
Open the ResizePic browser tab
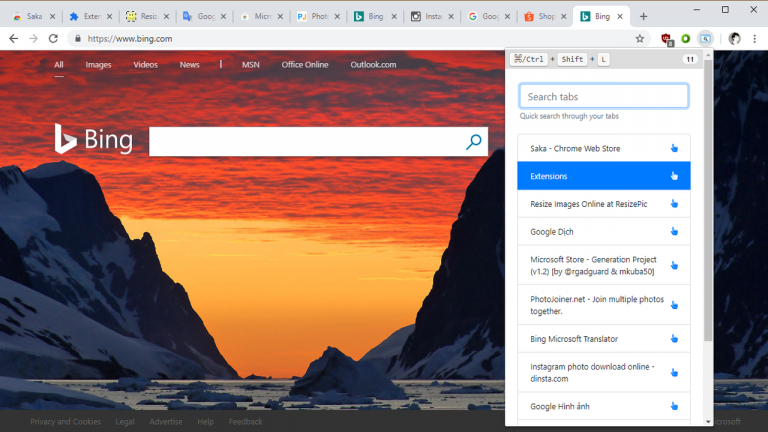click(x=148, y=16)
